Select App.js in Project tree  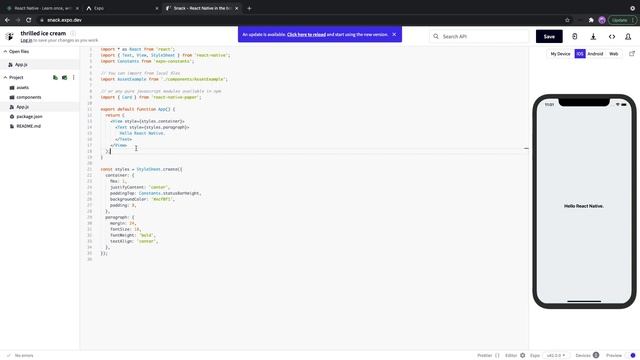(40, 107)
